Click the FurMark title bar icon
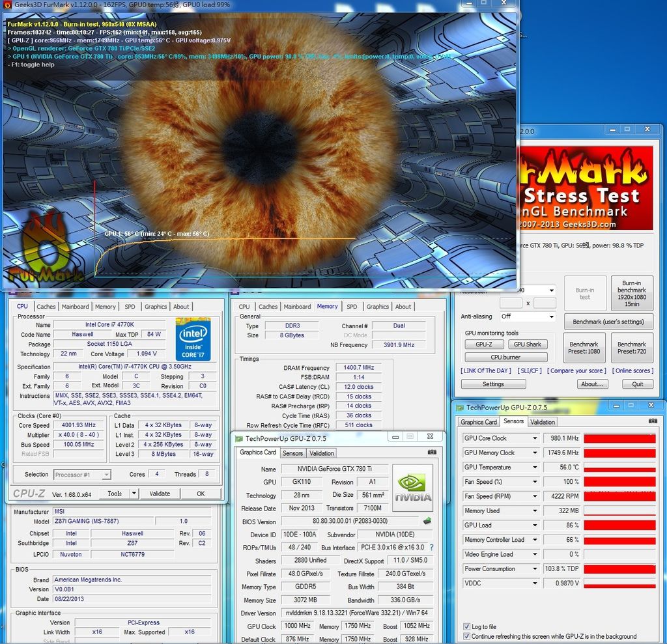 point(7,5)
